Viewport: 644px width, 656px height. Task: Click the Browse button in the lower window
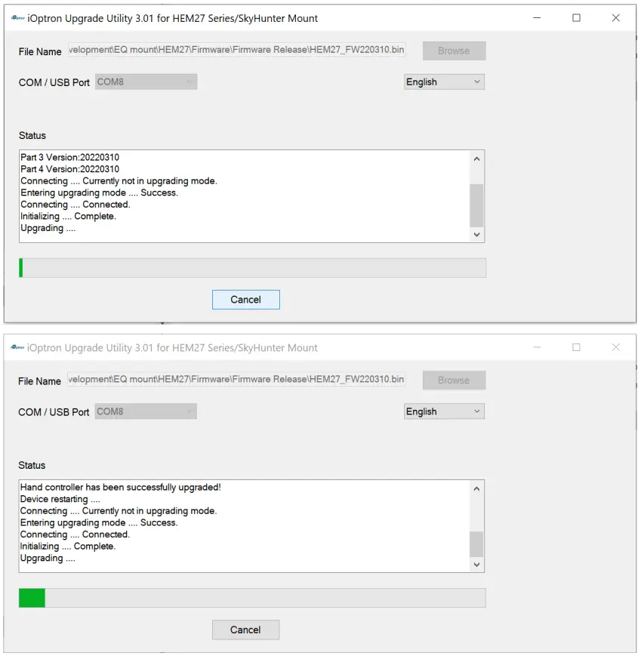tap(453, 380)
